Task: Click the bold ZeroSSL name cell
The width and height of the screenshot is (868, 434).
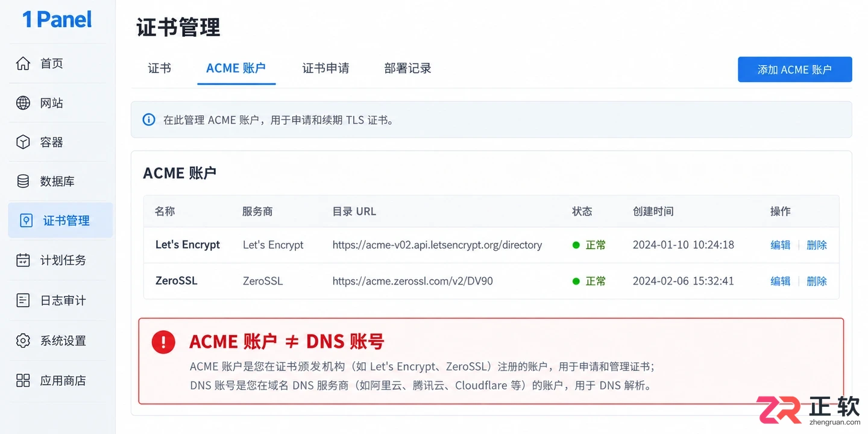Action: click(x=176, y=281)
